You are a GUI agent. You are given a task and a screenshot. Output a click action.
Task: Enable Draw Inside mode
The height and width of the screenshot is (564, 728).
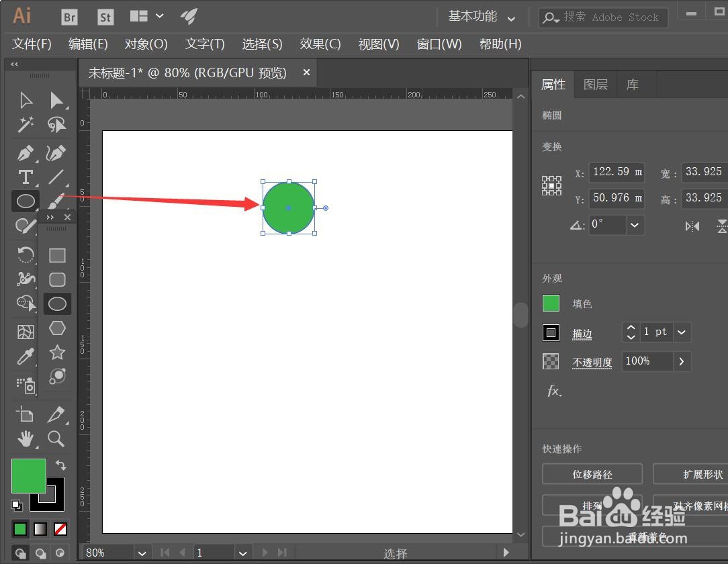60,553
